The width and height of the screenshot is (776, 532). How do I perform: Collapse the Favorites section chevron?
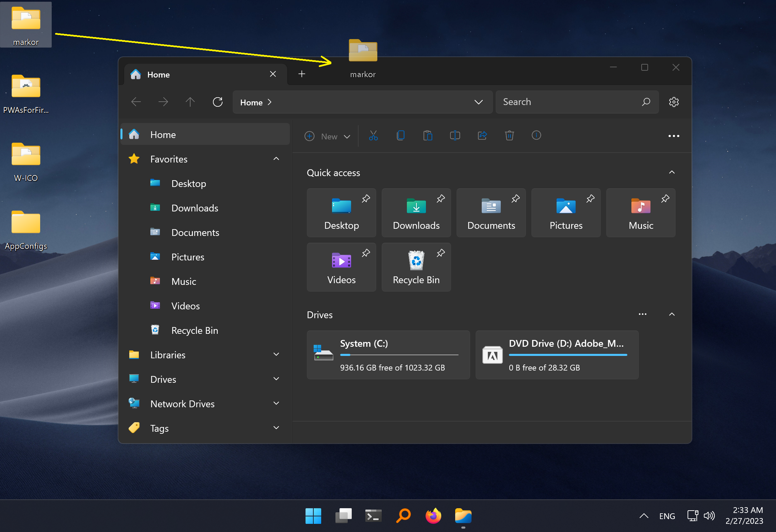coord(276,158)
